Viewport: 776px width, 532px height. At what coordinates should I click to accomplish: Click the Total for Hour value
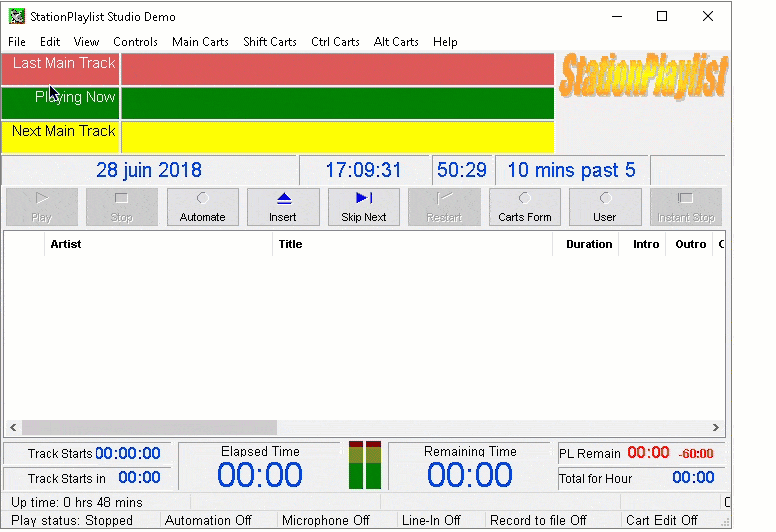pyautogui.click(x=693, y=478)
